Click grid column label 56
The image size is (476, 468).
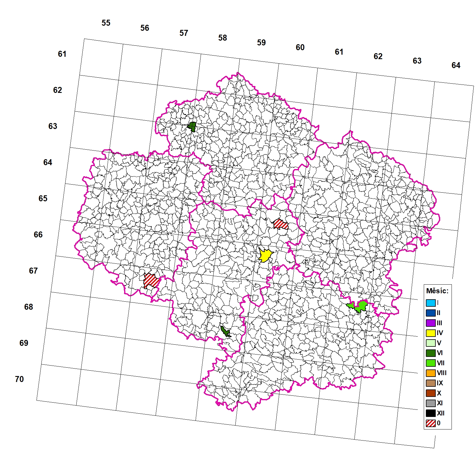tap(145, 28)
